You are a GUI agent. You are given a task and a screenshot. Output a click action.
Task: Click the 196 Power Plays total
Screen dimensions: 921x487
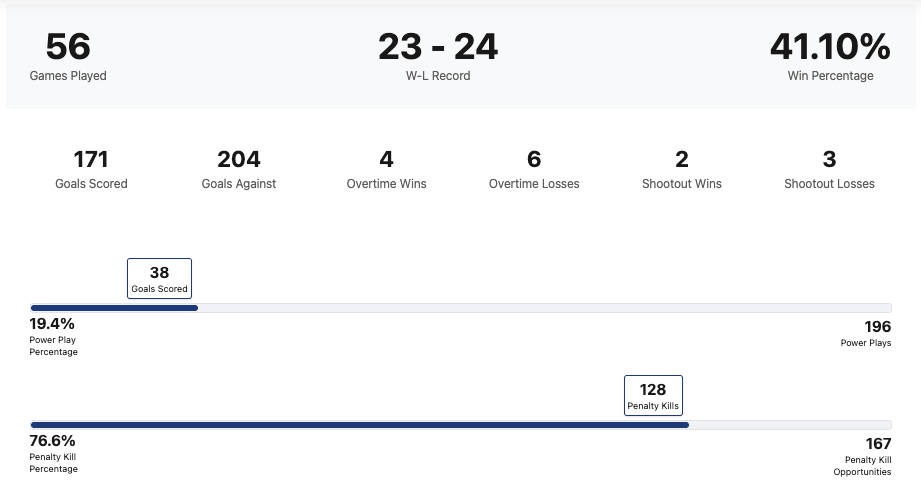pos(877,327)
